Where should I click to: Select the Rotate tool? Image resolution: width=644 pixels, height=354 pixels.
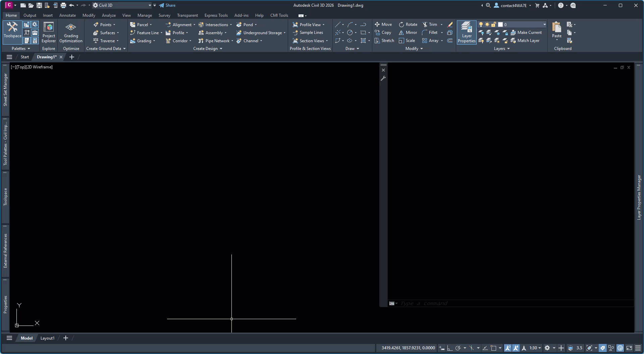[408, 24]
